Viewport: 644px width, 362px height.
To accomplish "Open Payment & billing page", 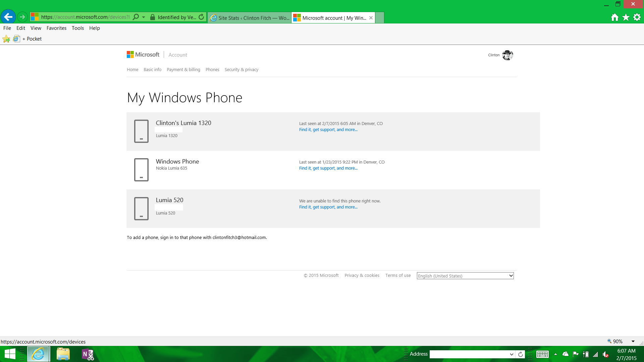I will [x=183, y=70].
